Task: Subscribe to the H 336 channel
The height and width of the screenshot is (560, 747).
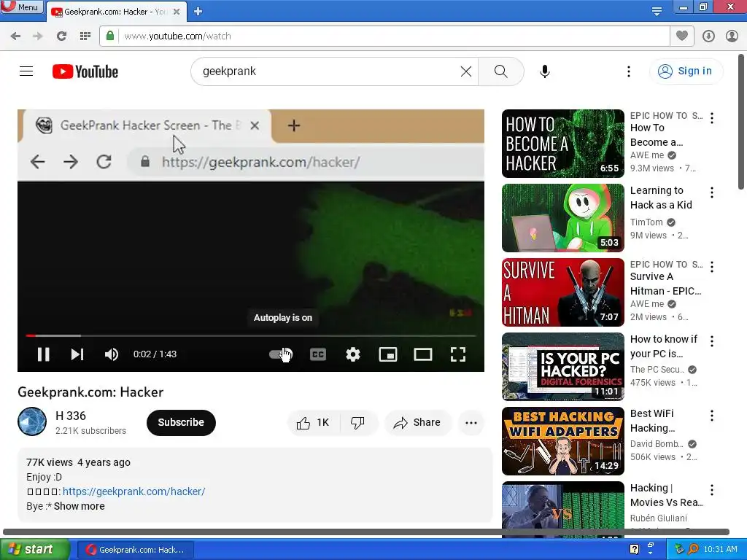Action: 181,422
